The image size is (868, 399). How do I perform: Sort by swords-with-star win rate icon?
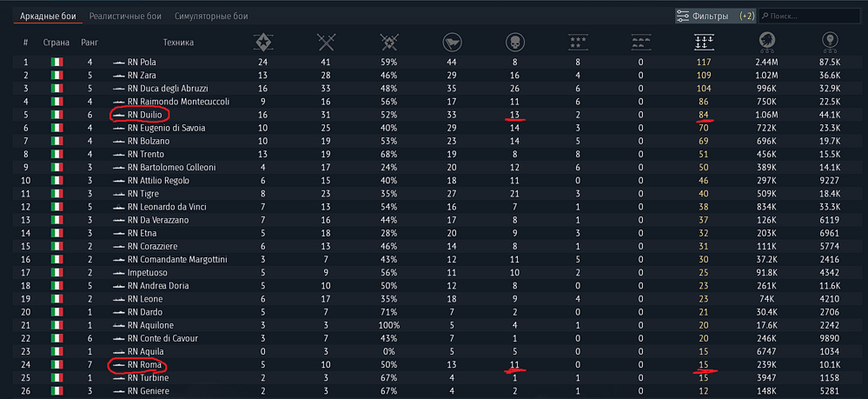(388, 42)
